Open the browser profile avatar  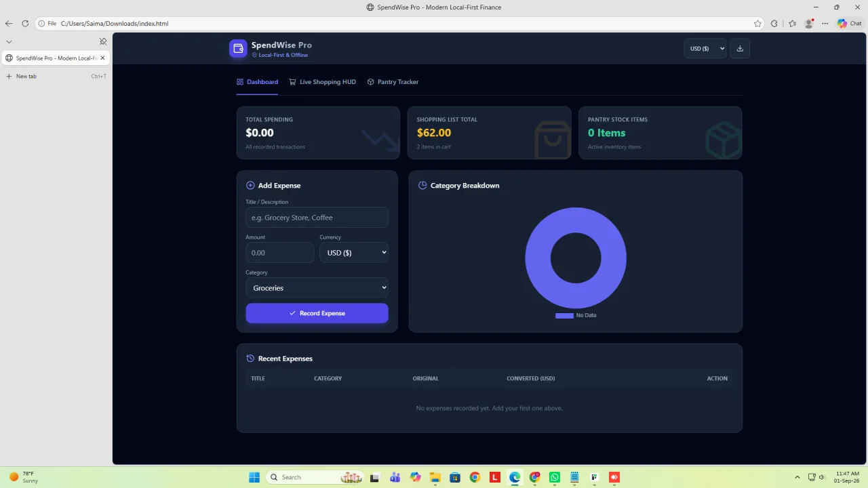809,24
